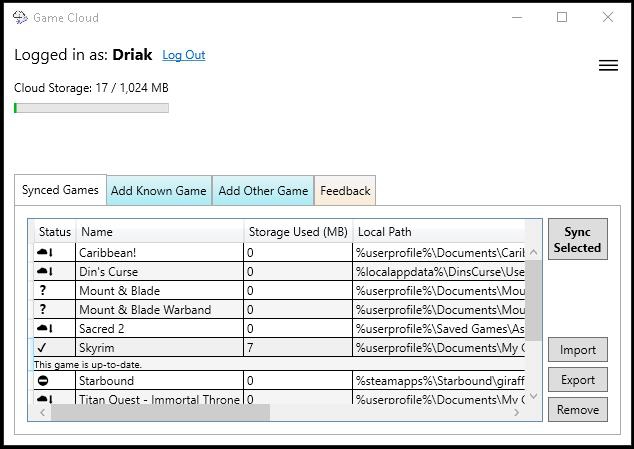This screenshot has width=634, height=449.
Task: Select the Mount & Blade Warband name
Action: point(145,310)
